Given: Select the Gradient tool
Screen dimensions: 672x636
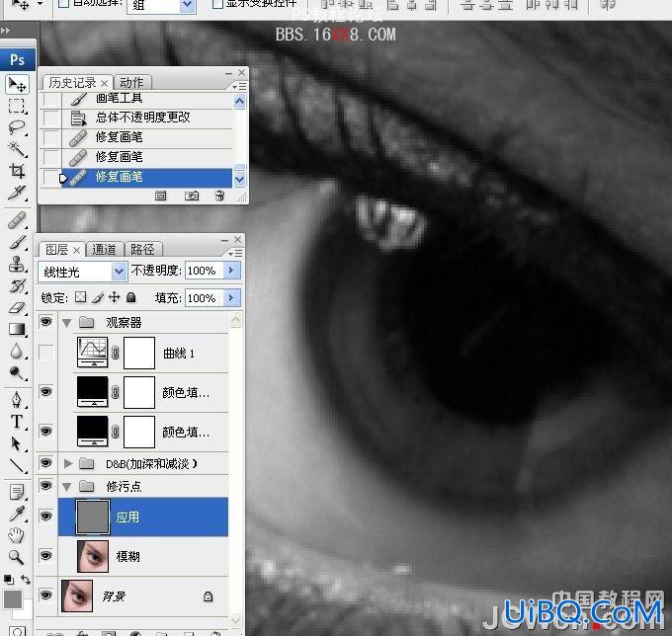Looking at the screenshot, I should tap(17, 329).
